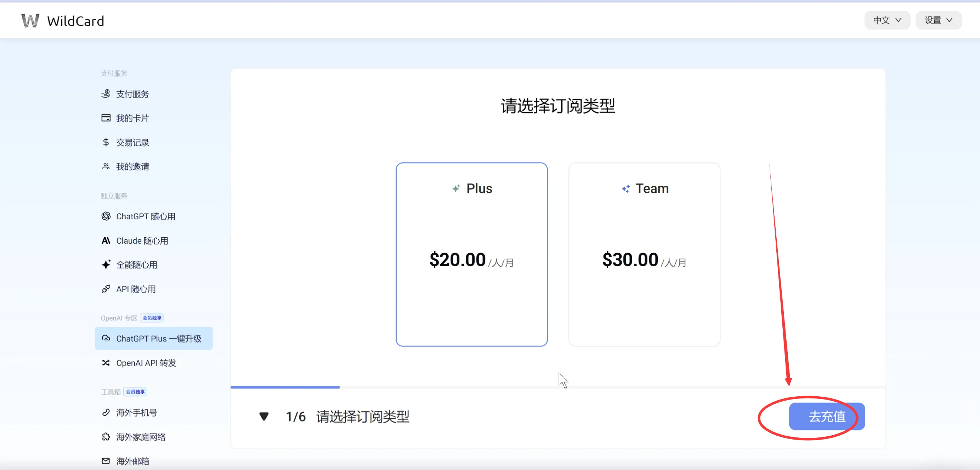This screenshot has height=470, width=980.
Task: Click the 我的卡片 card icon
Action: click(106, 118)
